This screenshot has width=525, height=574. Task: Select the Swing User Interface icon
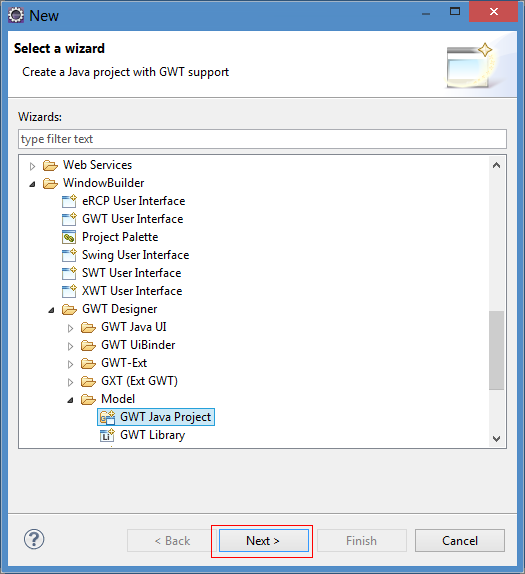coord(69,255)
